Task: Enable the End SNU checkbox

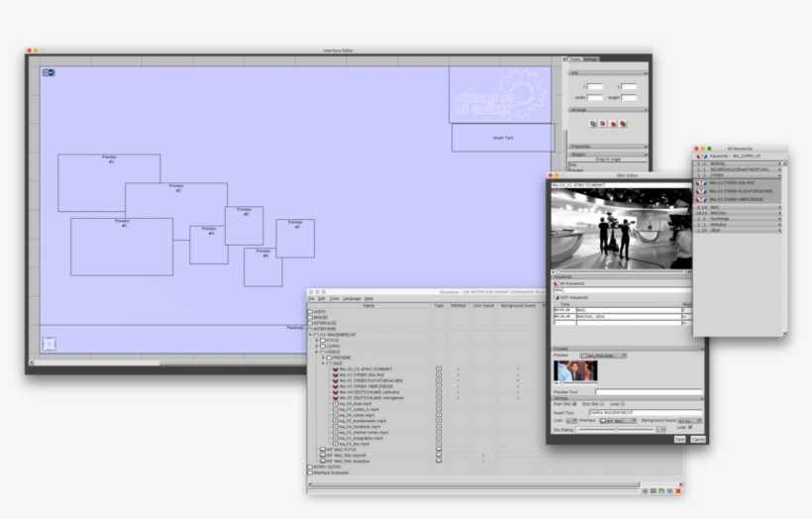Action: tap(604, 404)
